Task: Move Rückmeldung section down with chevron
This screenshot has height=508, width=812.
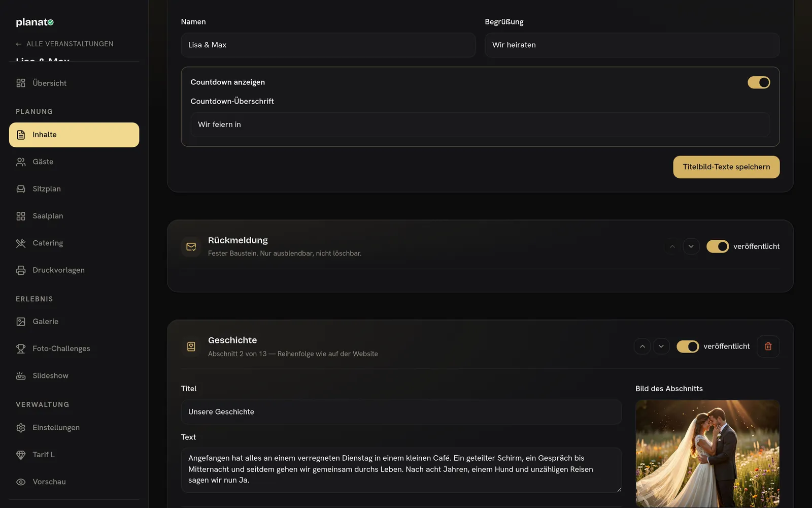Action: (691, 246)
